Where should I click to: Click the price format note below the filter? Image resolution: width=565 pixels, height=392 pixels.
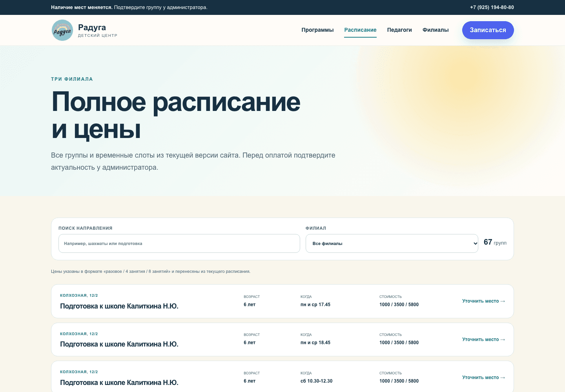(x=151, y=271)
